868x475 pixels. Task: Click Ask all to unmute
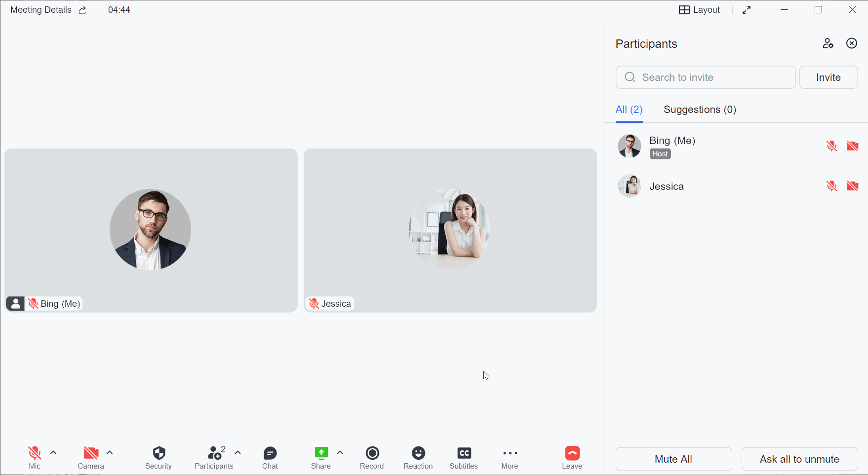tap(799, 459)
